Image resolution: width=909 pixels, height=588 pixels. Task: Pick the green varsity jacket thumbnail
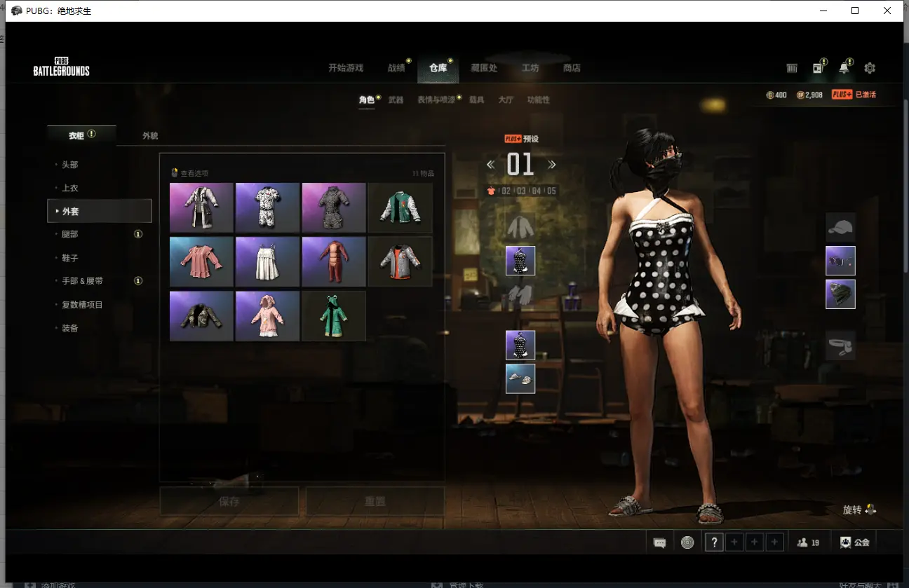pos(400,207)
